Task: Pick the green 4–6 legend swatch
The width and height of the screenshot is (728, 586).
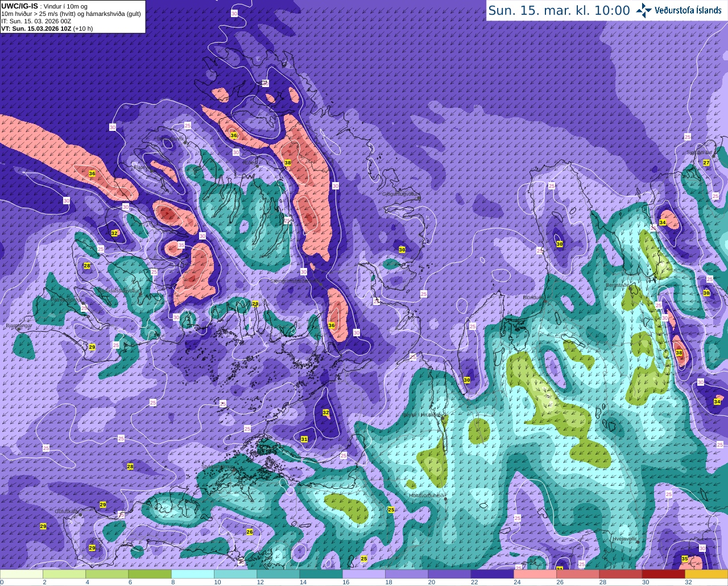Action: [x=107, y=574]
